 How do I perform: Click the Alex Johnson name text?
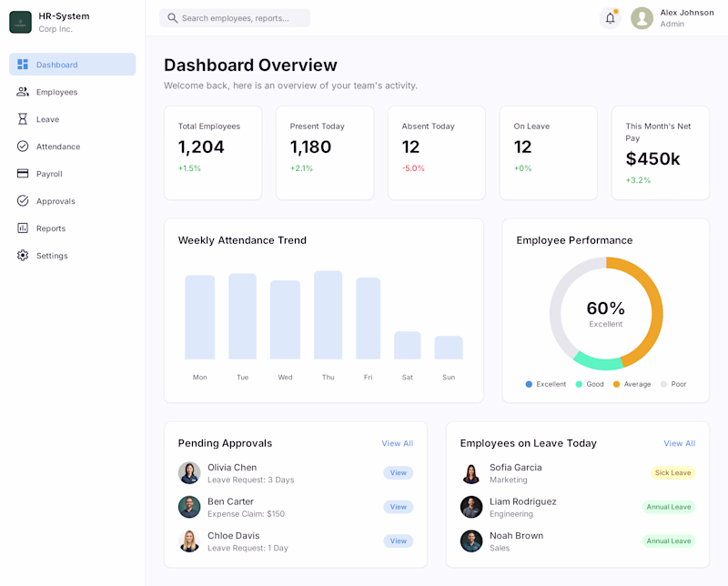point(687,13)
